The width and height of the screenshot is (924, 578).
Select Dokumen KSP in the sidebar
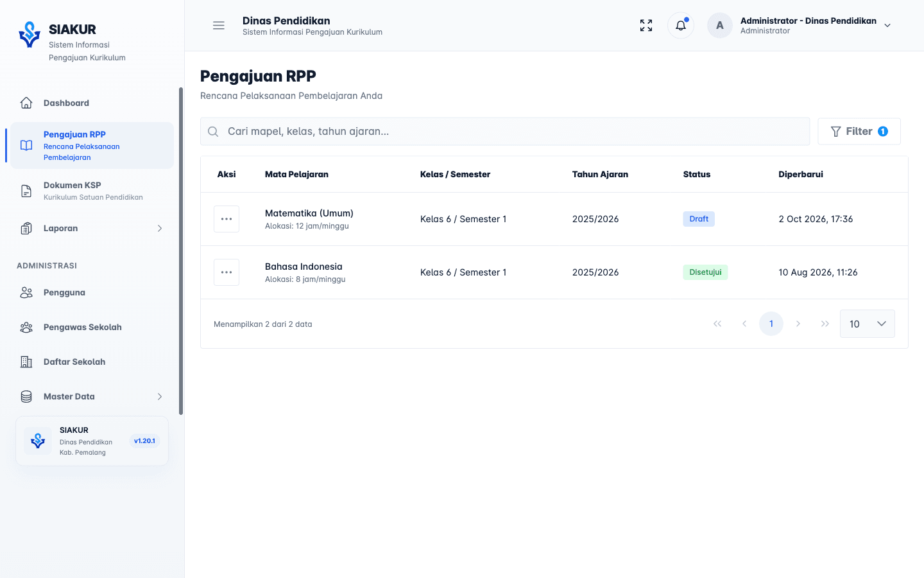pos(92,191)
